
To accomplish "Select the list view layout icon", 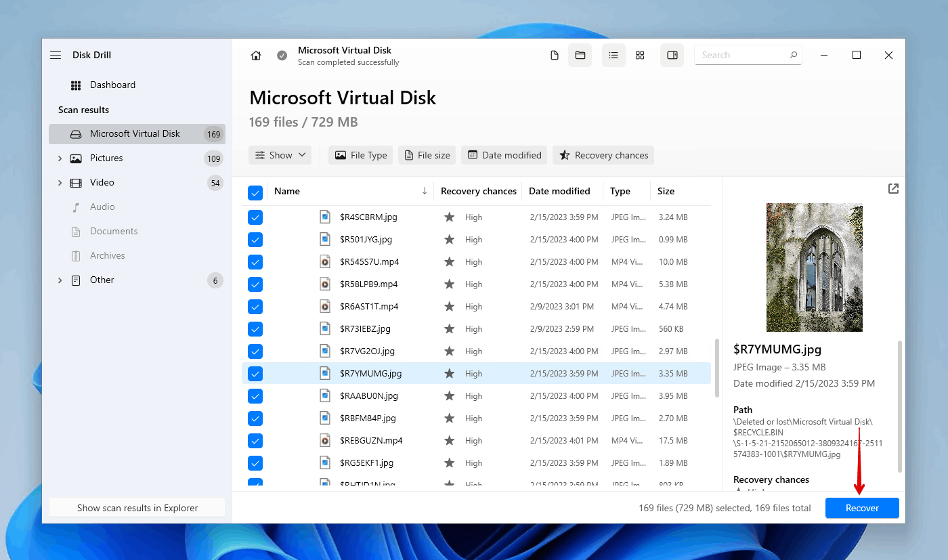I will [613, 56].
